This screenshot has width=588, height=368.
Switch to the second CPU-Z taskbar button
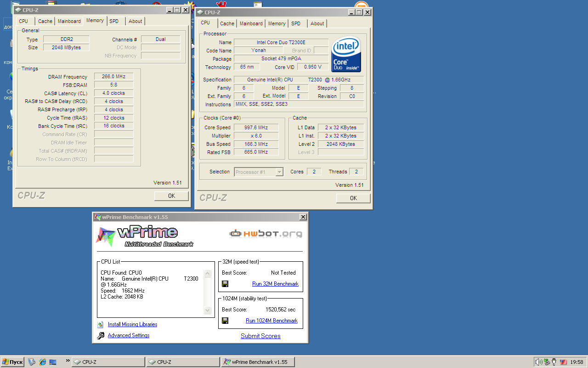[x=183, y=362]
